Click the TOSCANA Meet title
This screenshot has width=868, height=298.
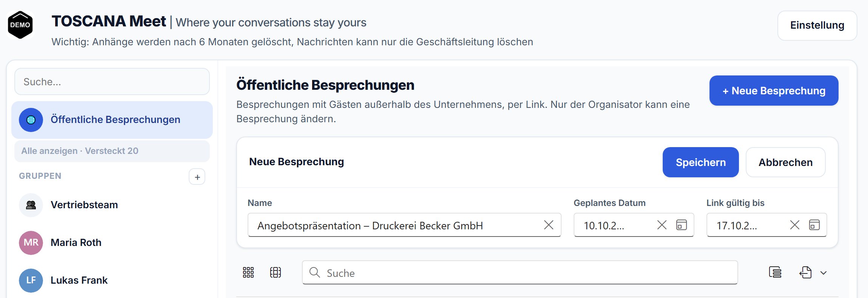click(109, 22)
